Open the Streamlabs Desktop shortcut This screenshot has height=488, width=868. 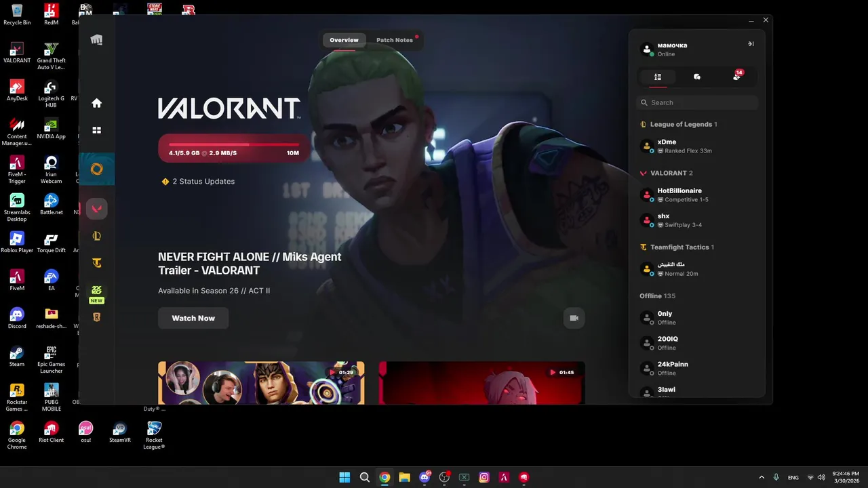point(17,208)
